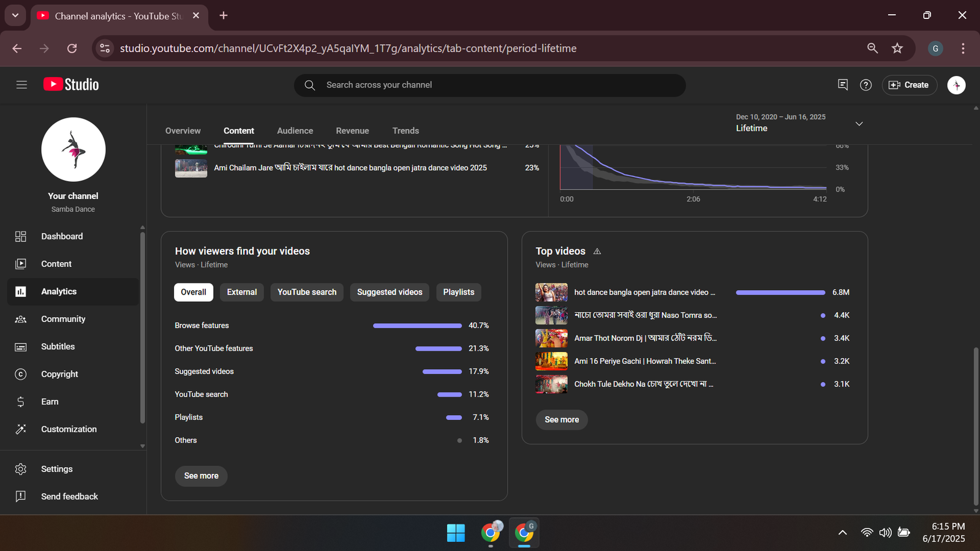Switch to the Revenue tab
This screenshot has height=551, width=980.
(352, 130)
